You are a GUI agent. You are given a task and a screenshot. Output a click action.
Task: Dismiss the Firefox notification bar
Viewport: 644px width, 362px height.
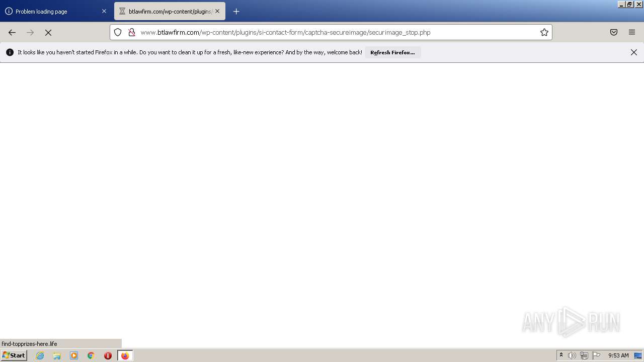pos(634,52)
